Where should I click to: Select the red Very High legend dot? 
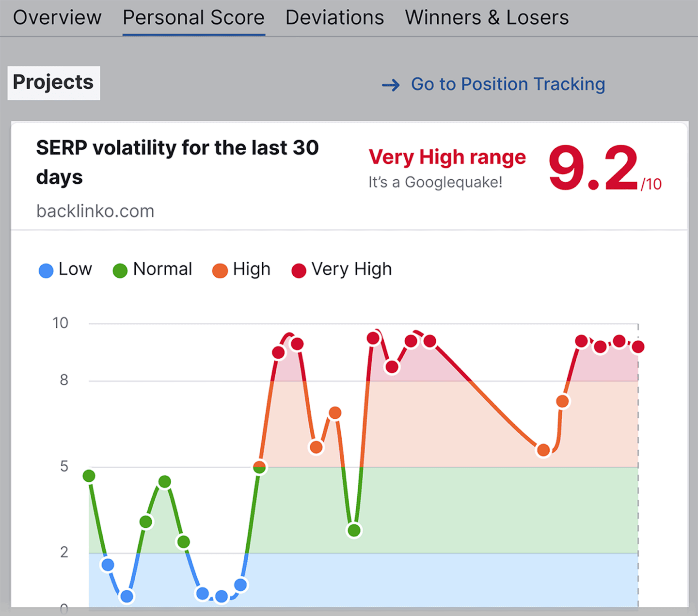point(299,270)
